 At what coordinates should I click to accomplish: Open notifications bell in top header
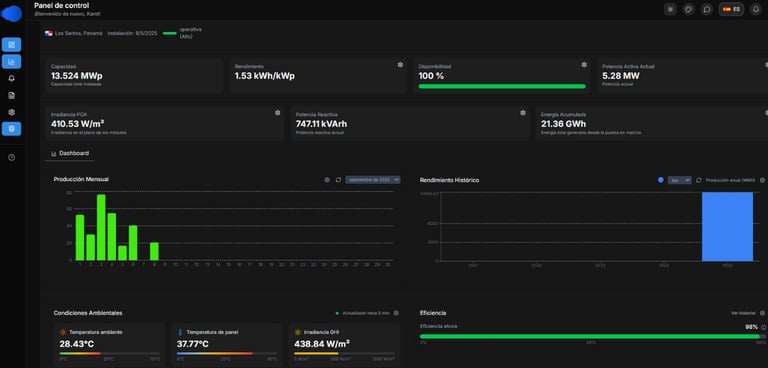(756, 9)
